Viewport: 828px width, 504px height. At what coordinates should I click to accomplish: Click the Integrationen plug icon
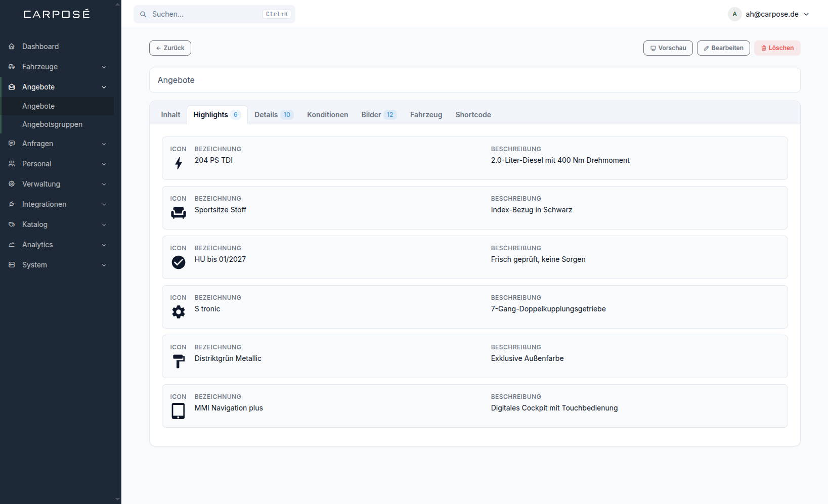tap(12, 204)
